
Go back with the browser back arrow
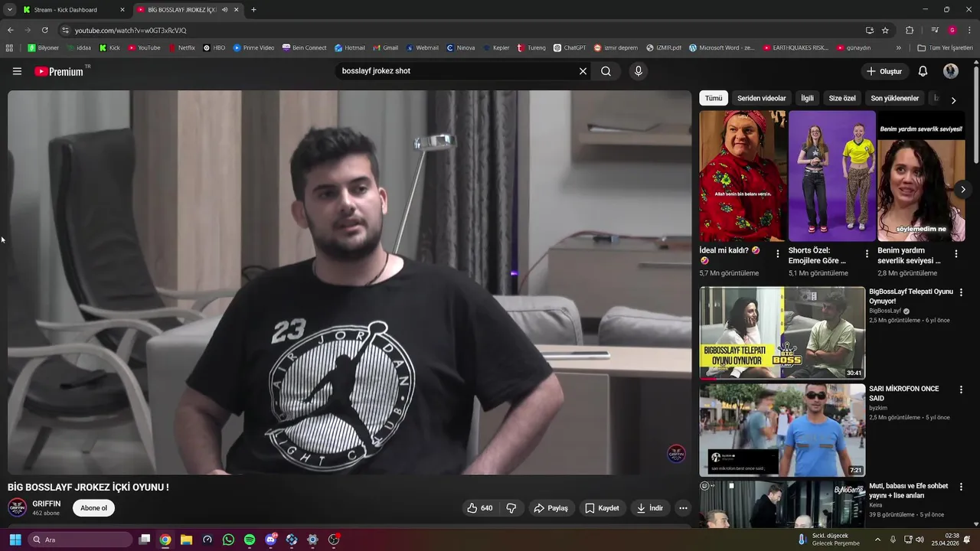[x=10, y=30]
